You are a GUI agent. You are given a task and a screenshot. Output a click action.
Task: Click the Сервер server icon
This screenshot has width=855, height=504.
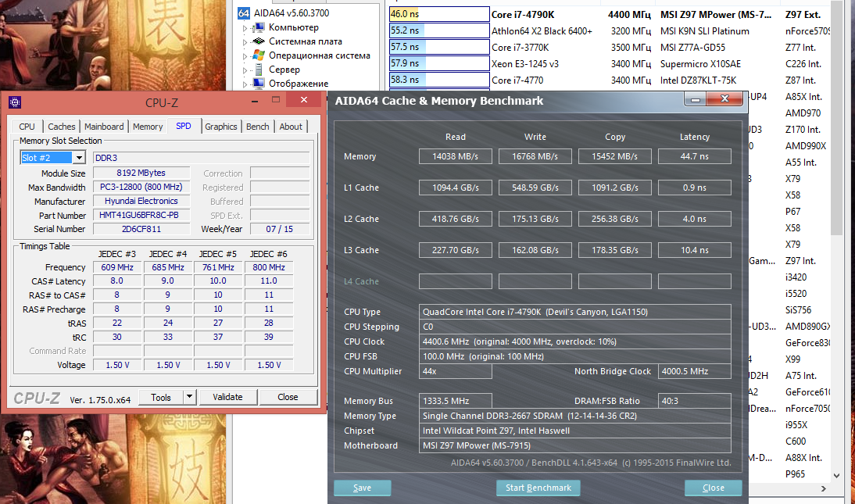click(259, 70)
